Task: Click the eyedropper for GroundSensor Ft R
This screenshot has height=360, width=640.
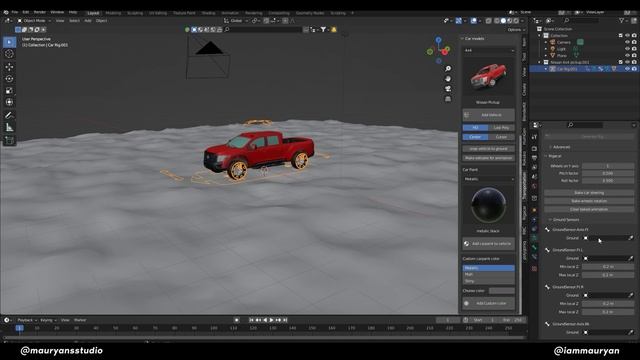Action: point(631,295)
